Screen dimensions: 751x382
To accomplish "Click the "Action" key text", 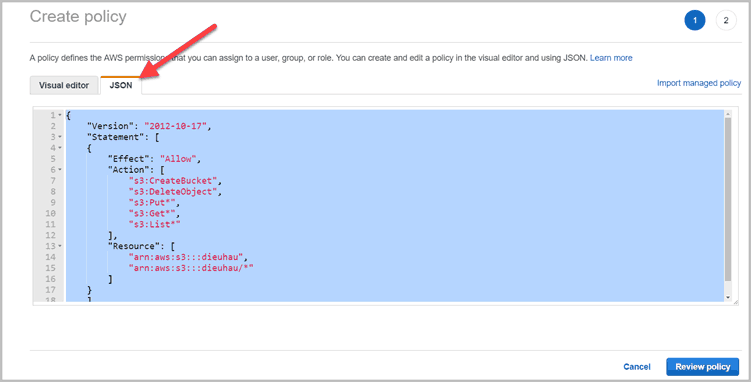I will (x=128, y=169).
